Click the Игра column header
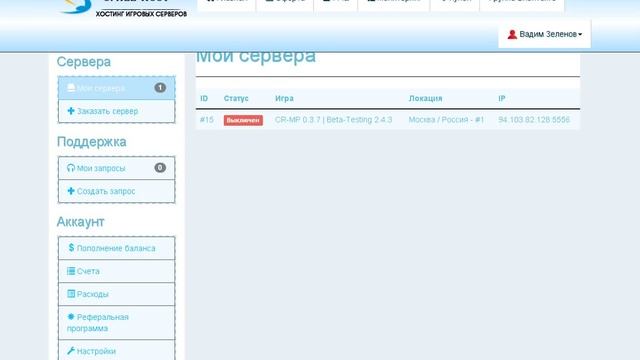Screen dimensions: 640x360 (284, 98)
